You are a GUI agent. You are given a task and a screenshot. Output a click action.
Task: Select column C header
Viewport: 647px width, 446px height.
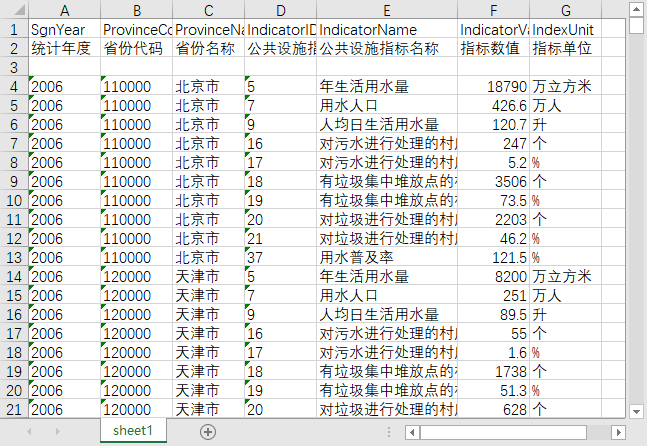pos(209,10)
